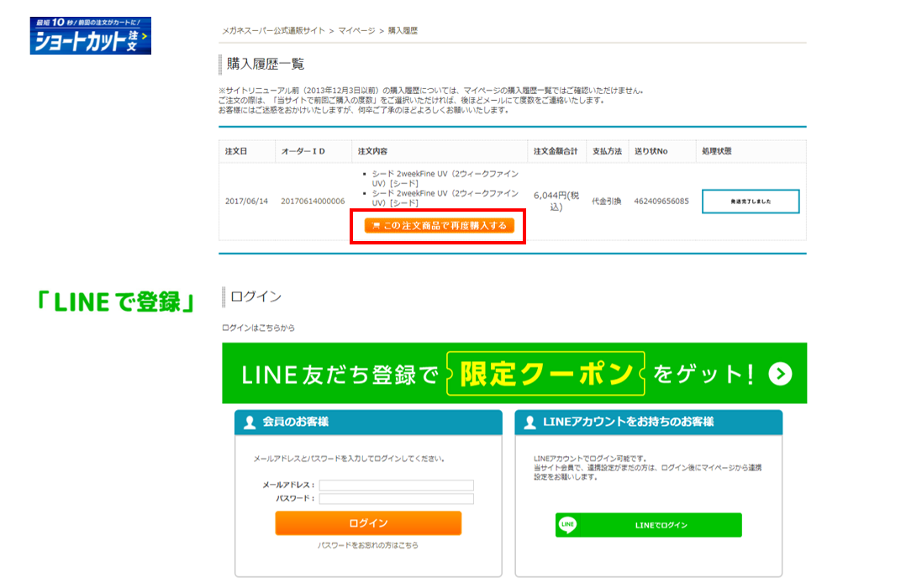Click 注文金額合計 column header
The height and width of the screenshot is (588, 922).
click(x=556, y=151)
